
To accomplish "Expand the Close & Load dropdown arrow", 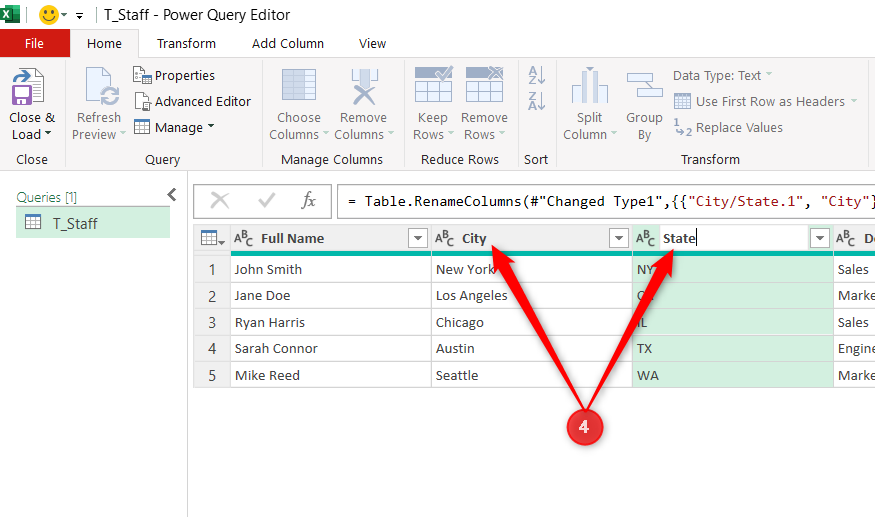I will click(x=48, y=134).
